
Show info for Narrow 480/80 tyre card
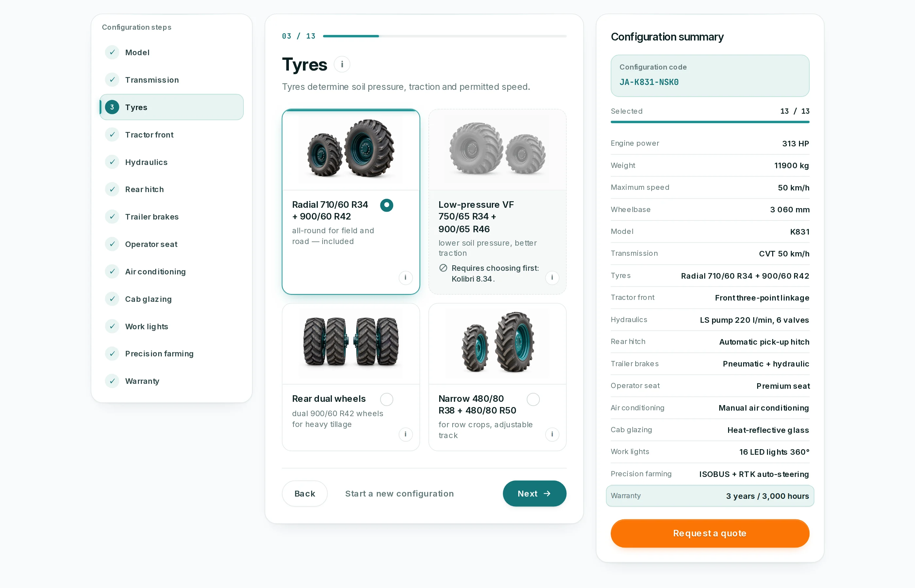(x=552, y=434)
